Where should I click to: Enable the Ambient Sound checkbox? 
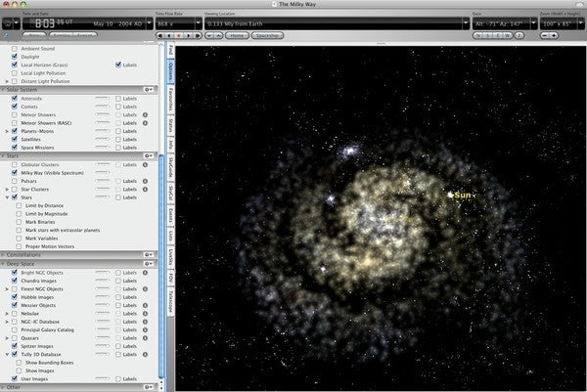(15, 49)
